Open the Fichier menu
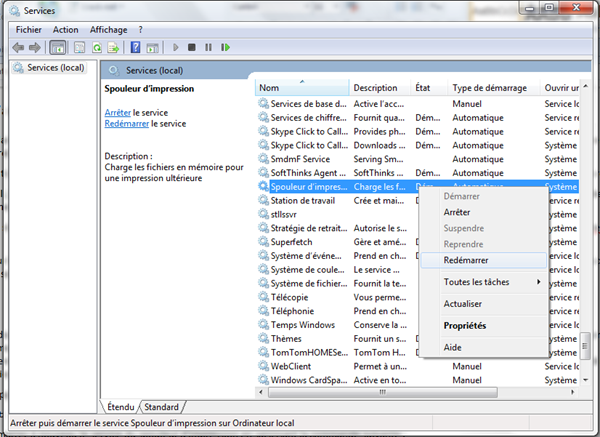 pos(27,30)
